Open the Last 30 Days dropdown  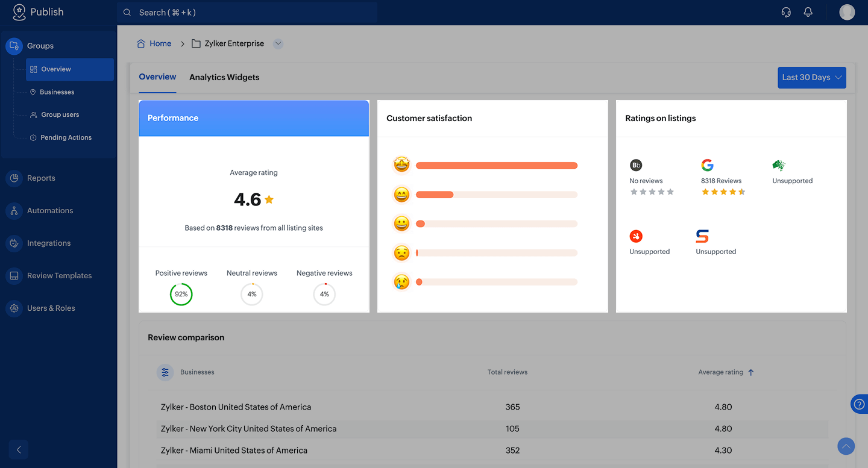click(x=811, y=78)
